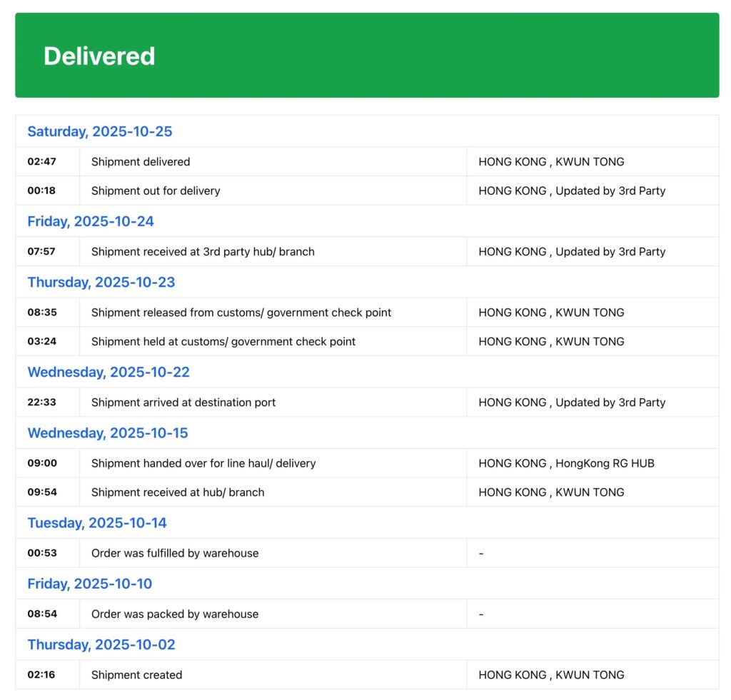Click the Friday, 2025-10-10 date heading

click(x=90, y=584)
